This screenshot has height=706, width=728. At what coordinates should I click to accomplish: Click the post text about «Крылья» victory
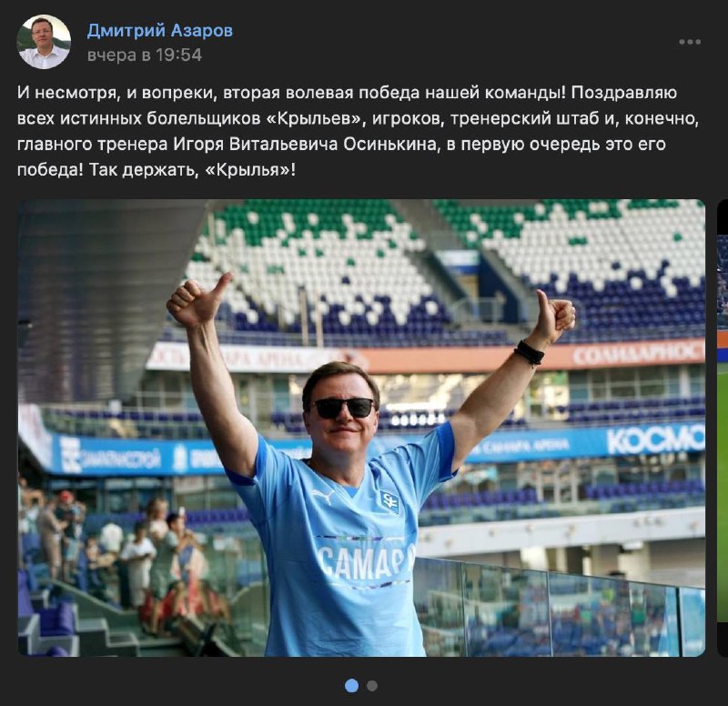358,131
